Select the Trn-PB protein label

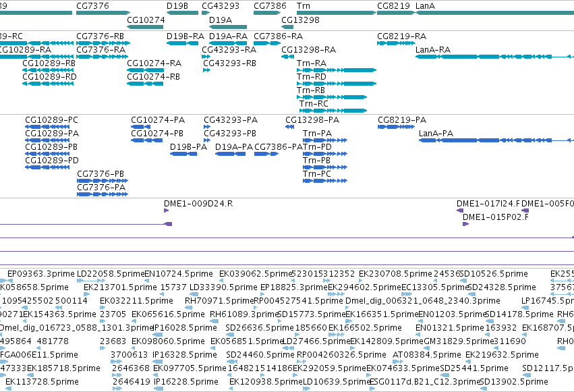[316, 161]
